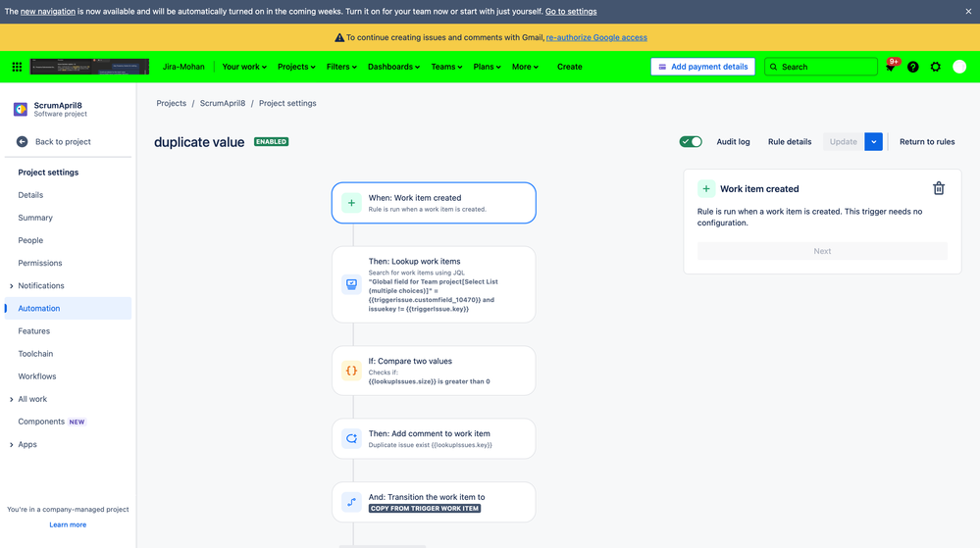Open the Projects dropdown menu
Viewport: 980px width, 548px height.
tap(296, 67)
